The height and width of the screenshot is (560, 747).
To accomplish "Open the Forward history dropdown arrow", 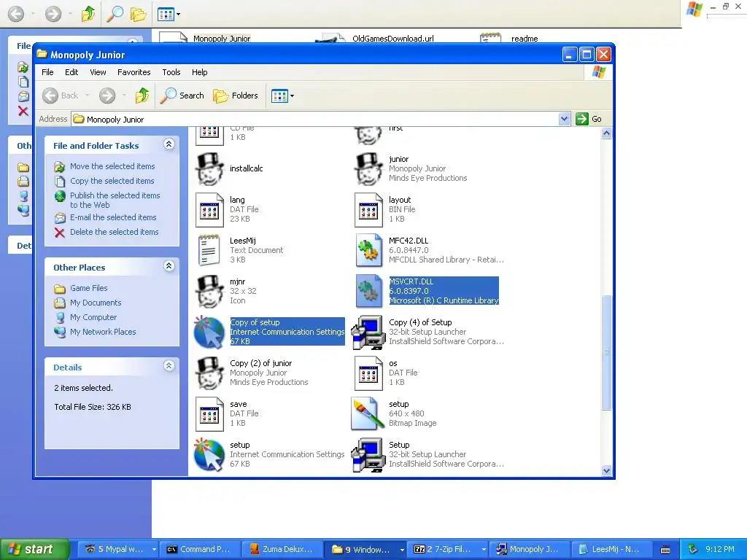I will (x=124, y=96).
